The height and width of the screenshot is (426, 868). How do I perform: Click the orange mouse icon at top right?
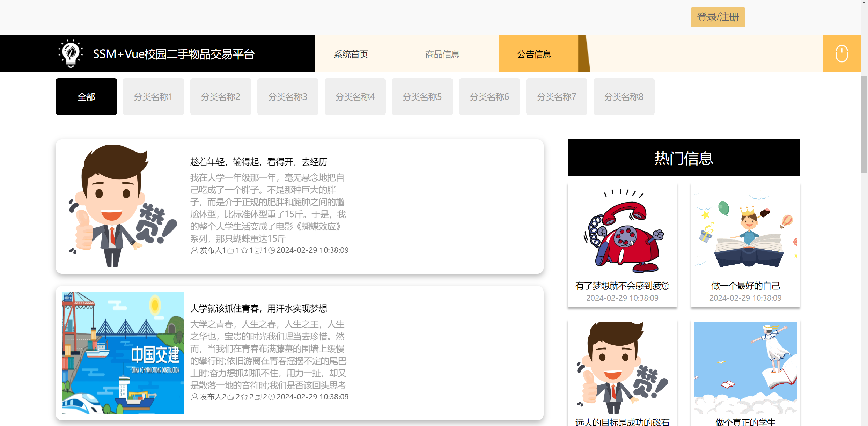click(842, 53)
